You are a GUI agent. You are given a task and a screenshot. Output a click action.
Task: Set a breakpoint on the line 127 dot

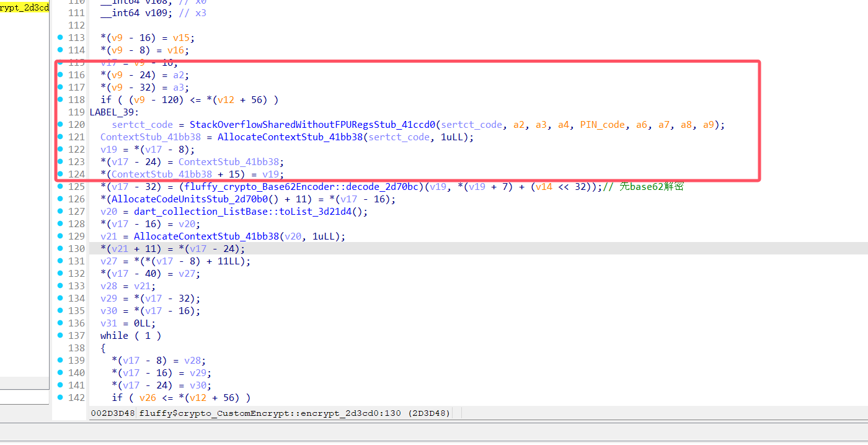60,212
